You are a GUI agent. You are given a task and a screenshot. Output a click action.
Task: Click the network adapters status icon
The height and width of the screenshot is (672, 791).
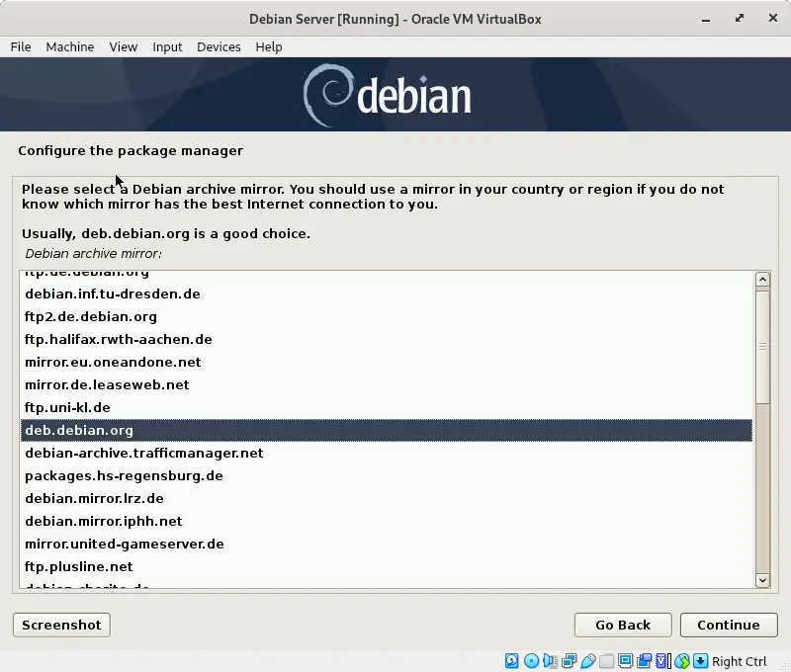tap(570, 660)
